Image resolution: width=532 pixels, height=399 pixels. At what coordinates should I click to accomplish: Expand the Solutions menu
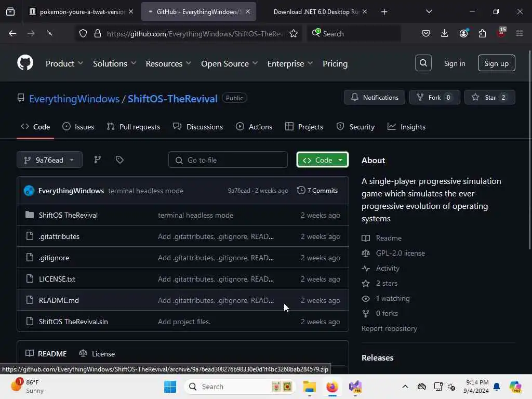point(115,63)
